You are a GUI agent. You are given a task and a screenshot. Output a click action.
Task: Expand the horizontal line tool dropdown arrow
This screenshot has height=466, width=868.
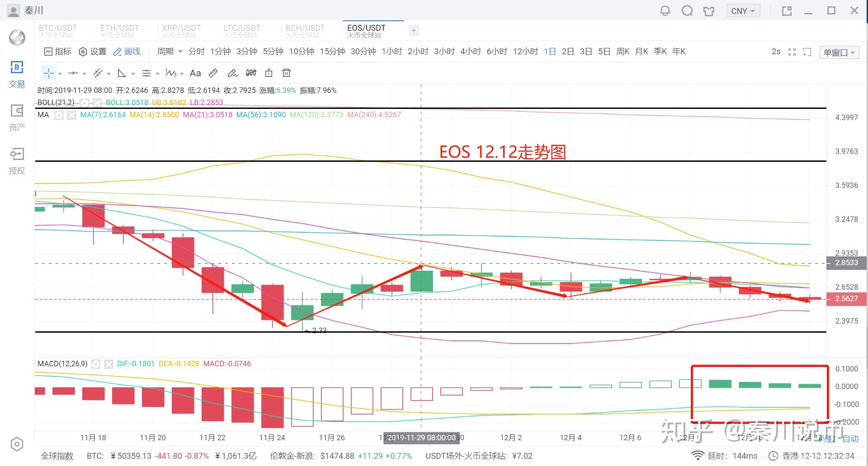[84, 74]
